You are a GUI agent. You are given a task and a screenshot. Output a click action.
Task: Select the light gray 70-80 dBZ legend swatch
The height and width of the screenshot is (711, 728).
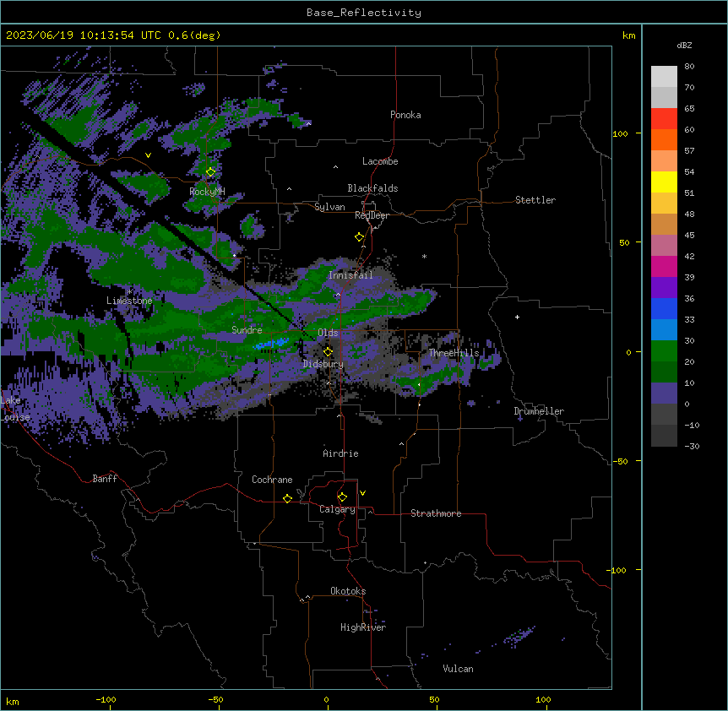pos(664,77)
